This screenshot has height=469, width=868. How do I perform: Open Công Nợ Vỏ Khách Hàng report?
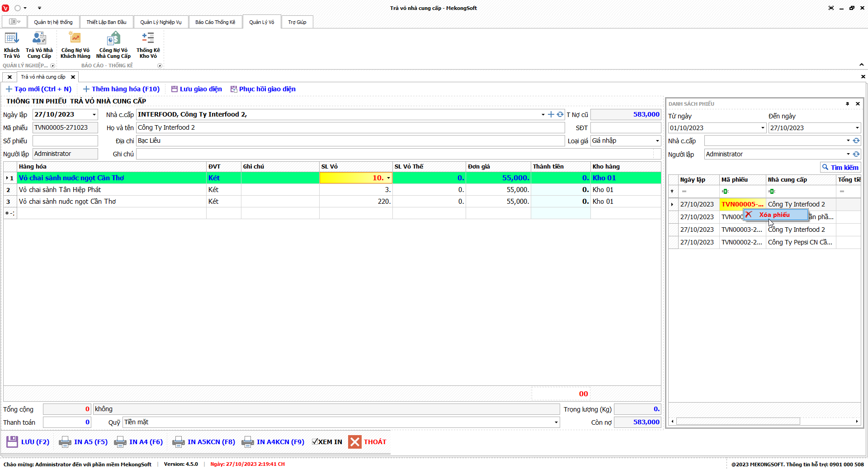click(x=75, y=45)
